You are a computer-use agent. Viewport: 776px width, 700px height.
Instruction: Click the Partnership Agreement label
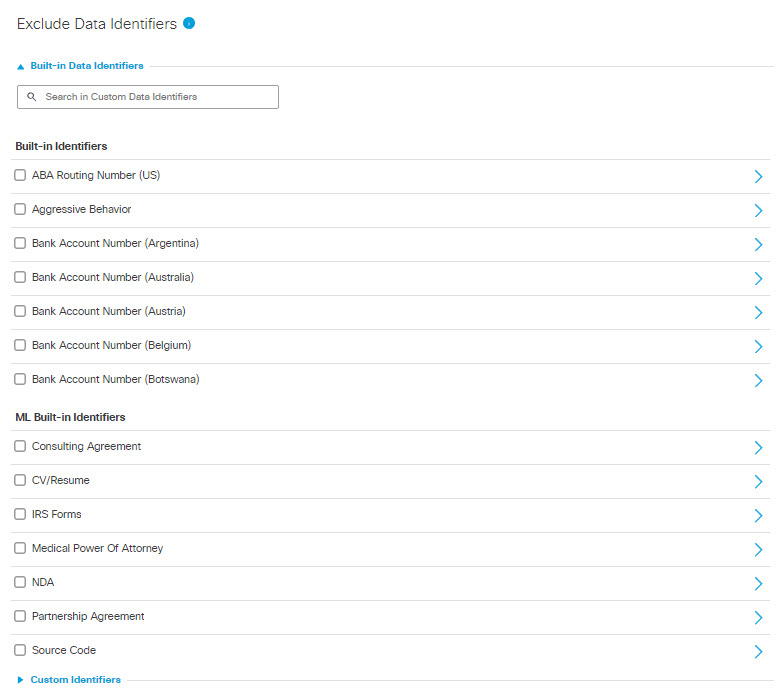tap(88, 616)
